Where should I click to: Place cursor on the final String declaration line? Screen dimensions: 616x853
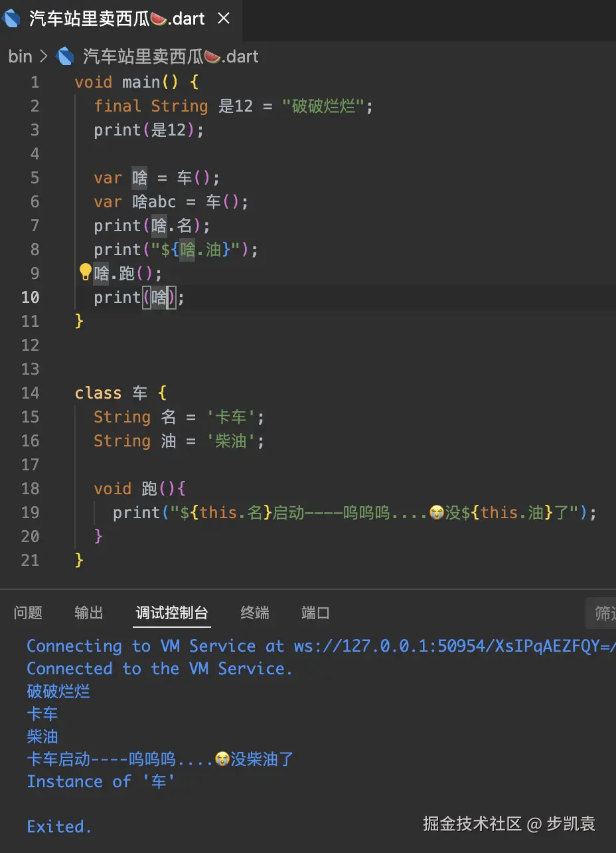click(199, 106)
